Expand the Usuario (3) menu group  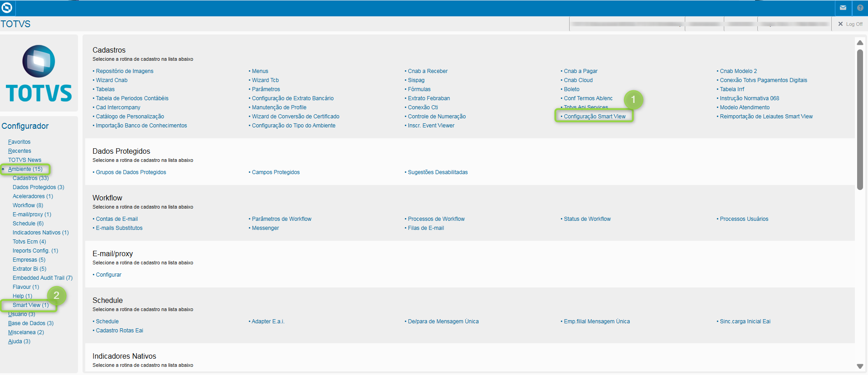click(x=21, y=314)
